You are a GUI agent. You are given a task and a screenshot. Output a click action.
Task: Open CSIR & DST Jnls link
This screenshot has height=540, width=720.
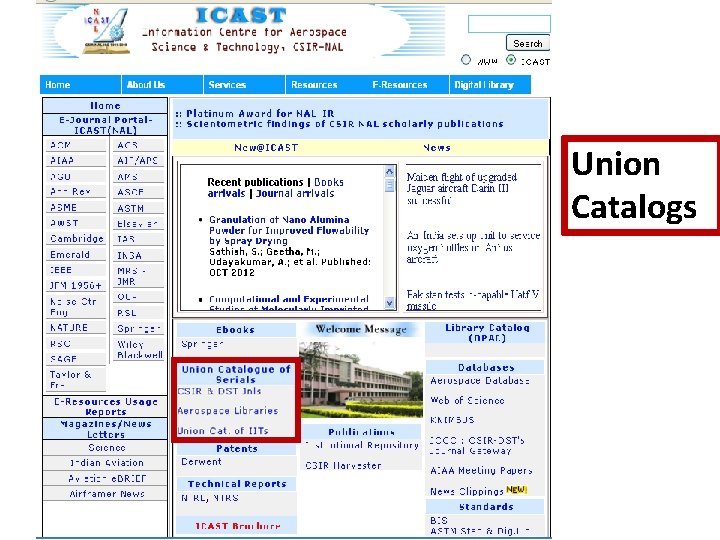[219, 391]
